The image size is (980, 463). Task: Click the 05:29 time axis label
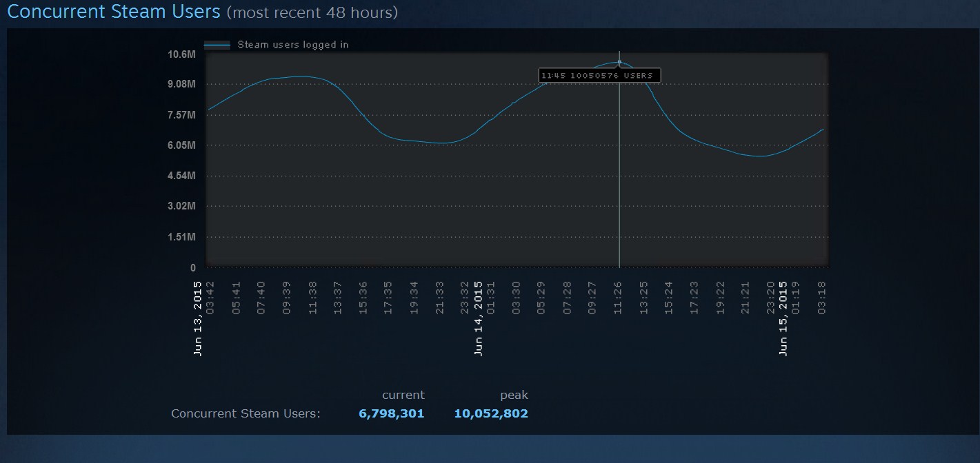tap(541, 297)
